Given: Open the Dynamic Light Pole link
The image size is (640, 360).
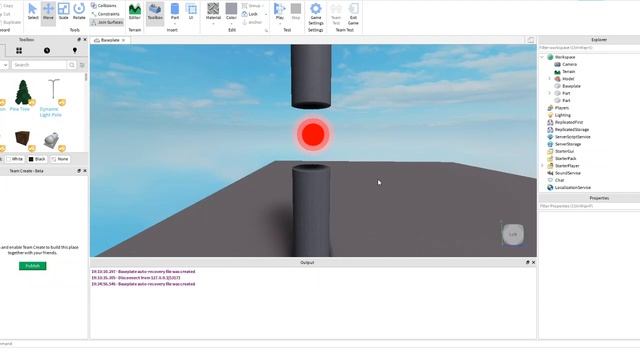Looking at the screenshot, I should 50,112.
